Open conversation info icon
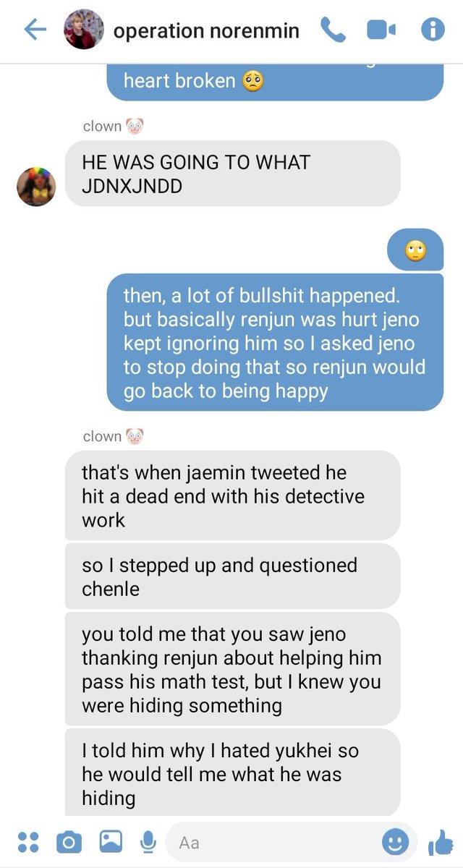 [x=433, y=30]
